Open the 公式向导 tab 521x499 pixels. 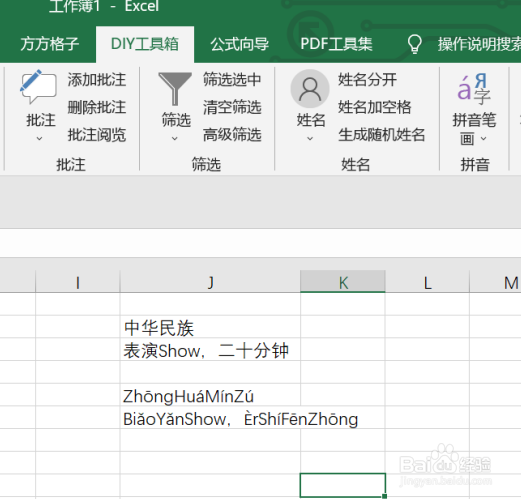[239, 44]
